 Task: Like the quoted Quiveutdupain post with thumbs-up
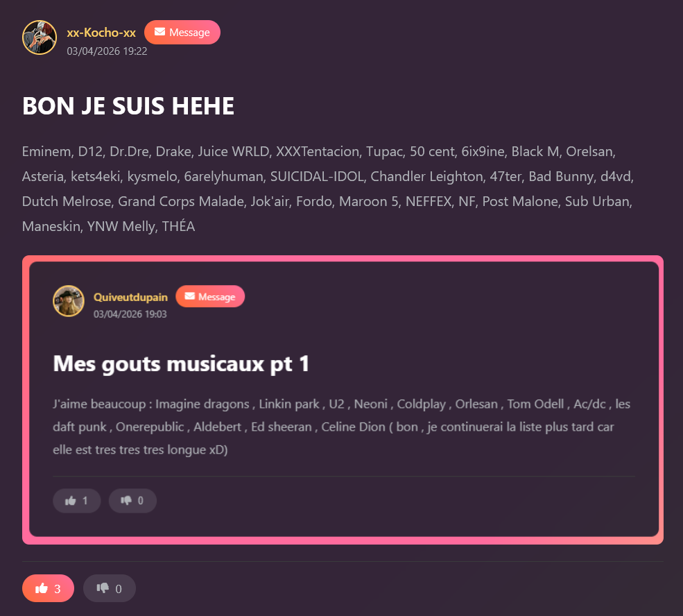[x=77, y=501]
